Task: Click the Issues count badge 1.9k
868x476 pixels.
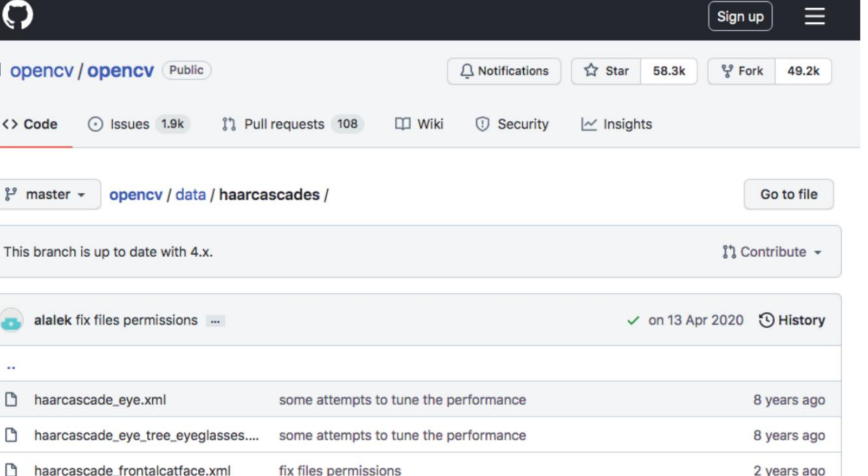Action: click(x=173, y=124)
